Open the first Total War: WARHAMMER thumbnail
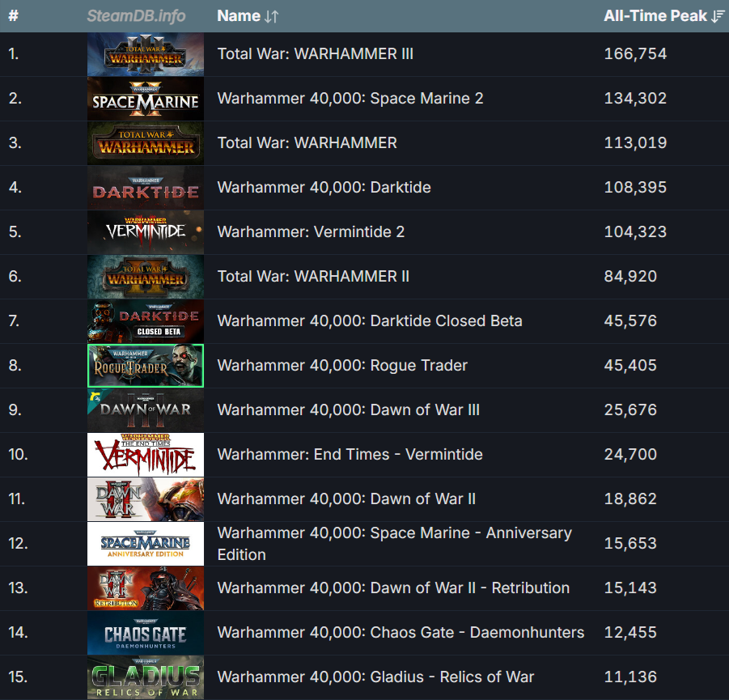Image resolution: width=729 pixels, height=700 pixels. 146,143
